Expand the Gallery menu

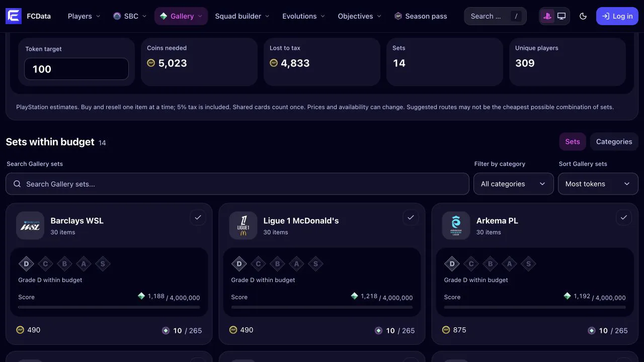pos(181,16)
